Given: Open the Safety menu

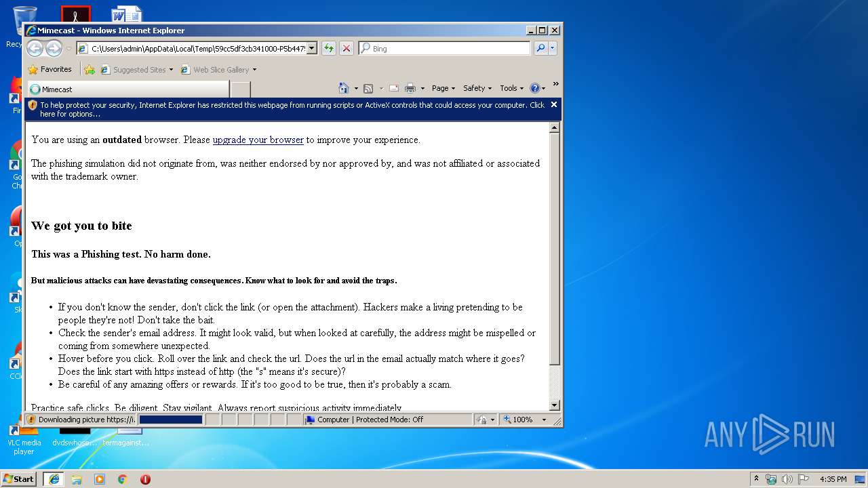Looking at the screenshot, I should pos(477,88).
